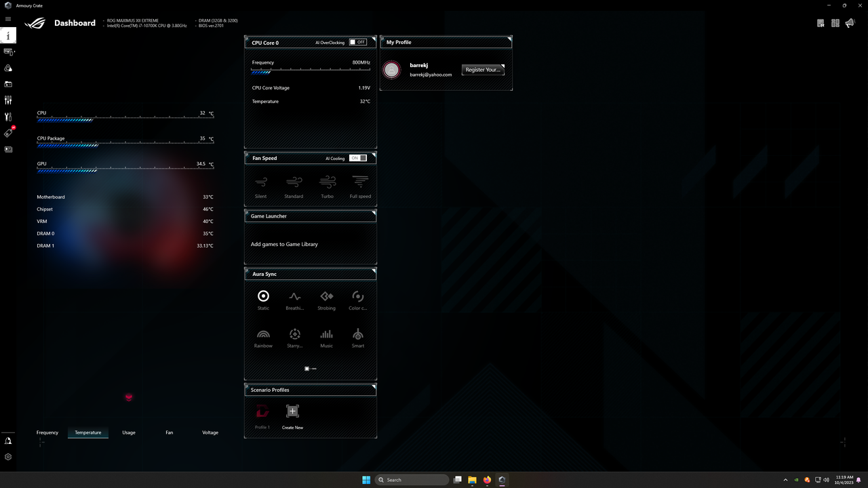Switch to the Fan tab
Viewport: 868px width, 488px height.
point(170,432)
